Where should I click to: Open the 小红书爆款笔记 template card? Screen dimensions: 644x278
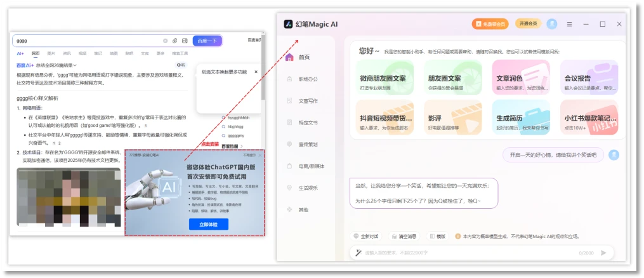pyautogui.click(x=589, y=117)
